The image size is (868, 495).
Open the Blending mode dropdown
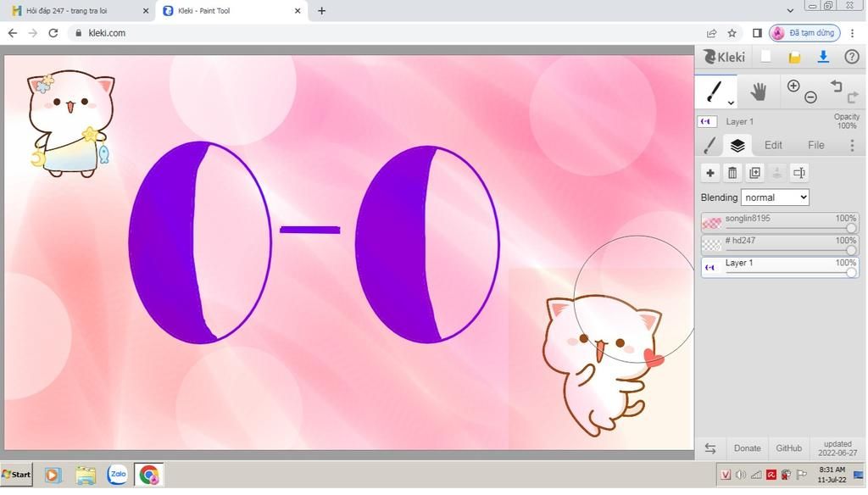tap(775, 197)
